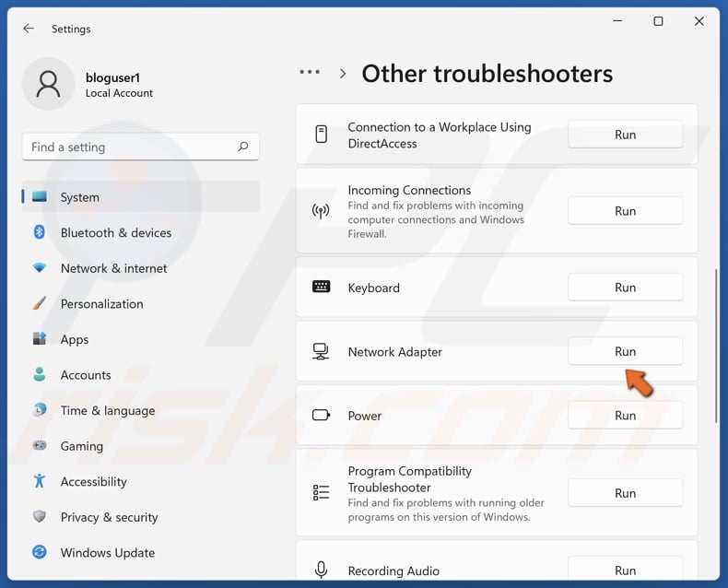Image resolution: width=728 pixels, height=588 pixels.
Task: Open Time & language settings
Action: click(x=141, y=410)
